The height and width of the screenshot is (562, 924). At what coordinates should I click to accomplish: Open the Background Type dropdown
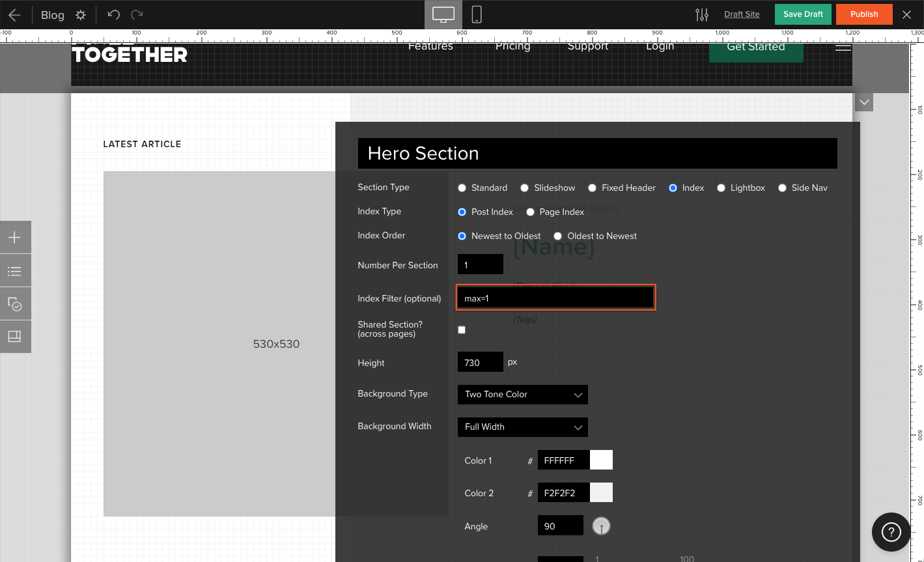coord(522,395)
